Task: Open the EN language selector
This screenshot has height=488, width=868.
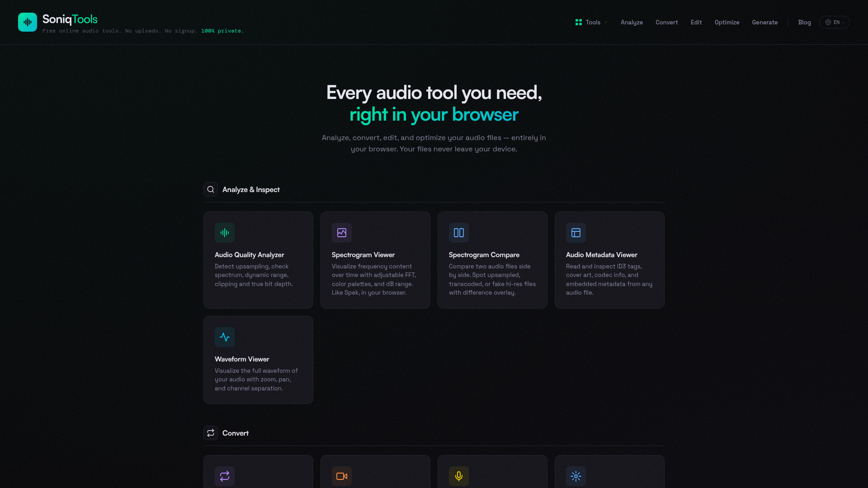Action: tap(835, 22)
